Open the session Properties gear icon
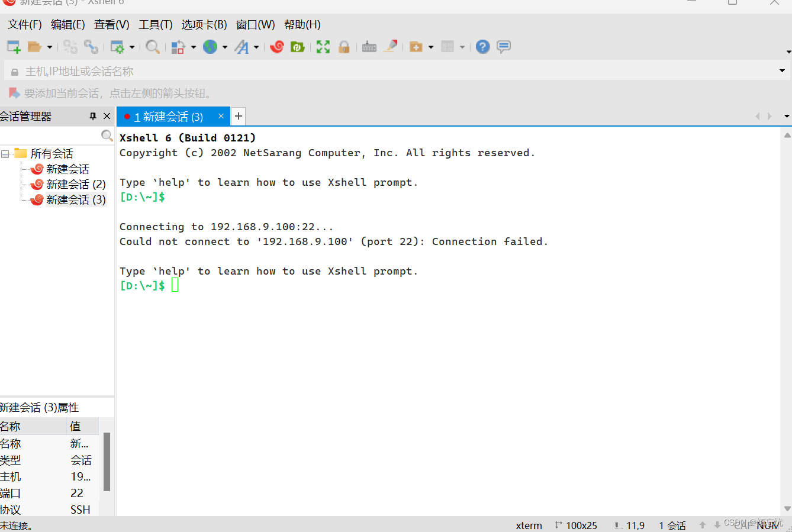Image resolution: width=792 pixels, height=532 pixels. click(117, 47)
